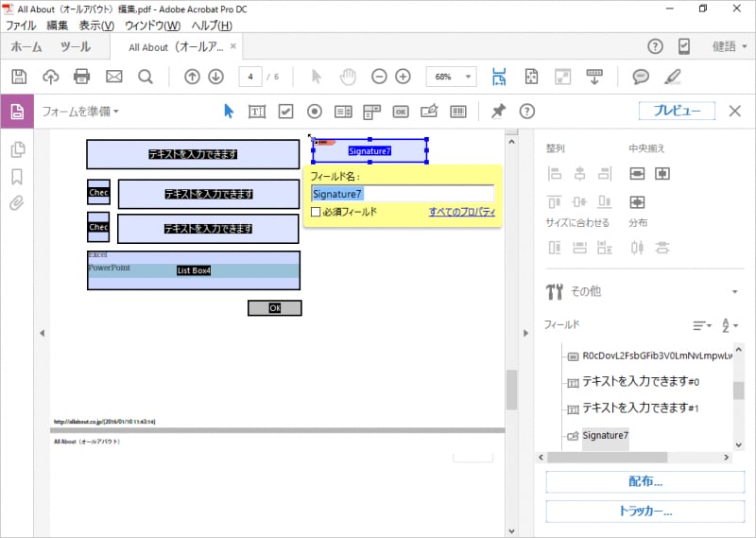The width and height of the screenshot is (756, 538).
Task: Select the digital signature field tool
Action: pos(429,112)
